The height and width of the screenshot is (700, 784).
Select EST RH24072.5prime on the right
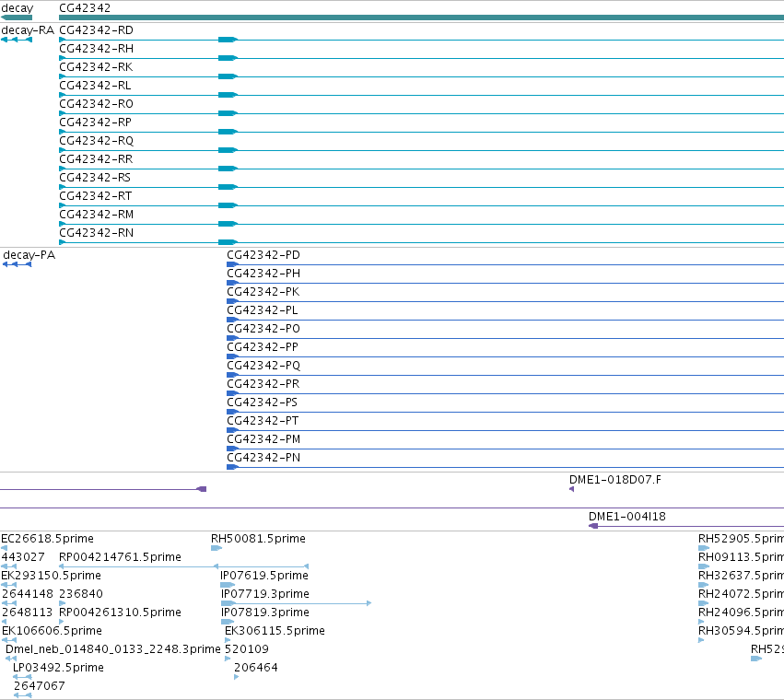click(741, 594)
